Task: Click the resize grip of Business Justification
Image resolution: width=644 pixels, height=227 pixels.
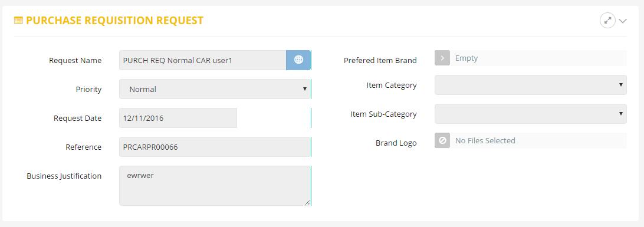Action: click(x=307, y=202)
